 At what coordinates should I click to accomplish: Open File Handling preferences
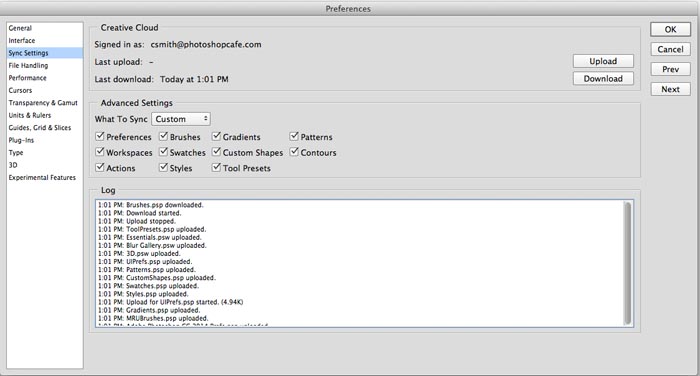point(45,66)
